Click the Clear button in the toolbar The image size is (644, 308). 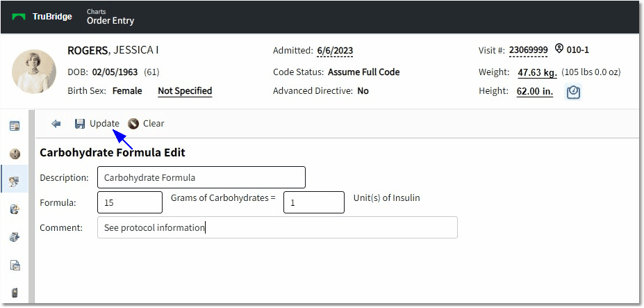[x=146, y=124]
